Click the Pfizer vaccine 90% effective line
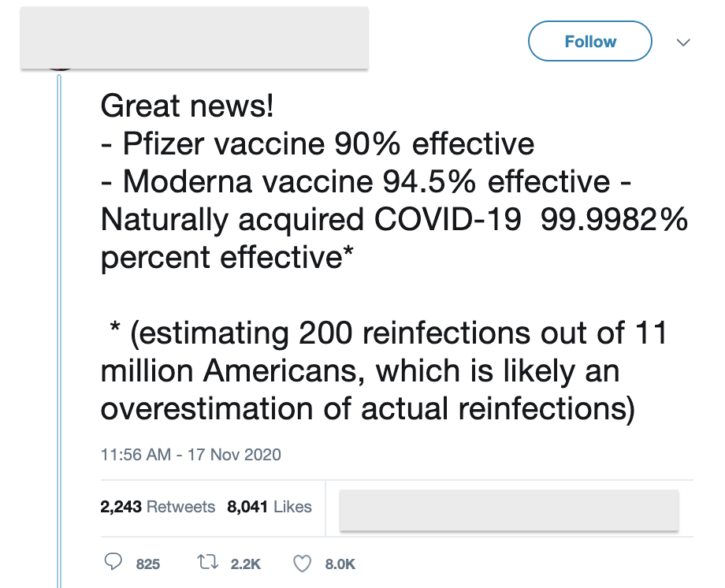This screenshot has height=588, width=725. 318,144
